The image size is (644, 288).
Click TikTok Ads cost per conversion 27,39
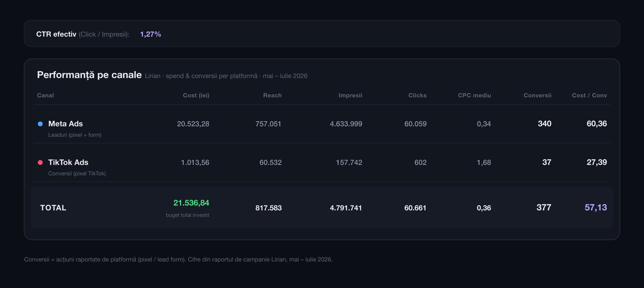click(597, 162)
